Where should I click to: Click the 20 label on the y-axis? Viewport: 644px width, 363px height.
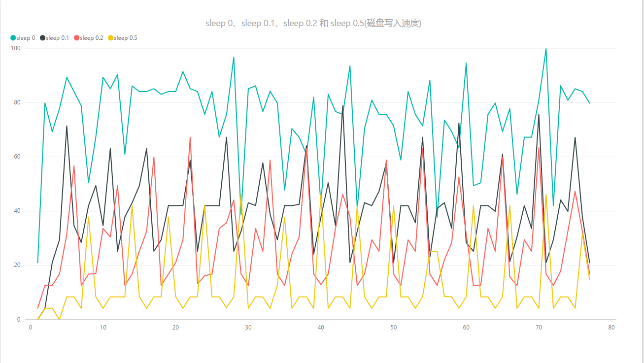(x=17, y=265)
